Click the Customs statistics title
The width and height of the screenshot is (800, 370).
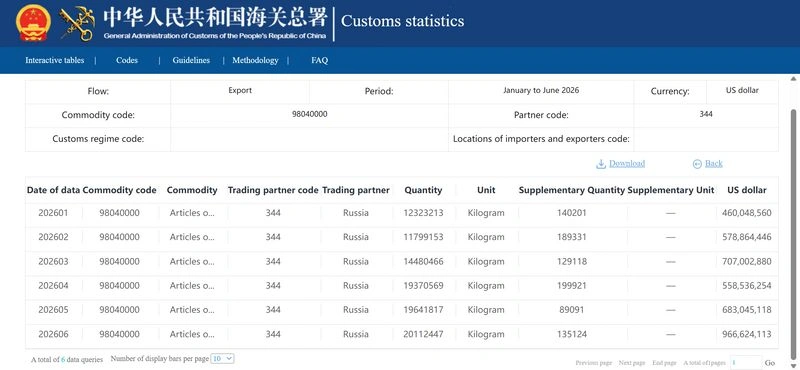(403, 21)
